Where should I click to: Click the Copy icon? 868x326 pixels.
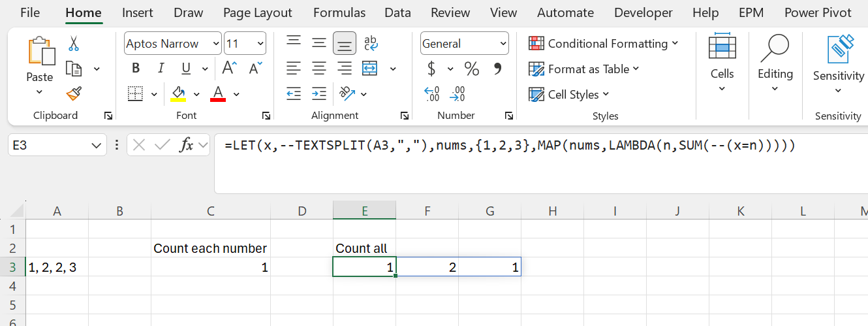click(x=74, y=69)
